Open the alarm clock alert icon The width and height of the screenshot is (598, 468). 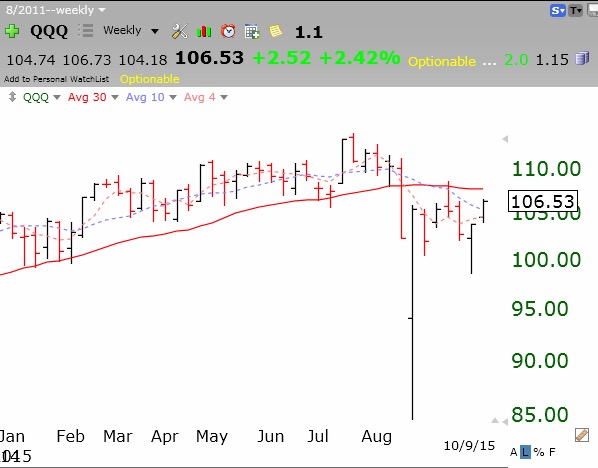click(228, 31)
